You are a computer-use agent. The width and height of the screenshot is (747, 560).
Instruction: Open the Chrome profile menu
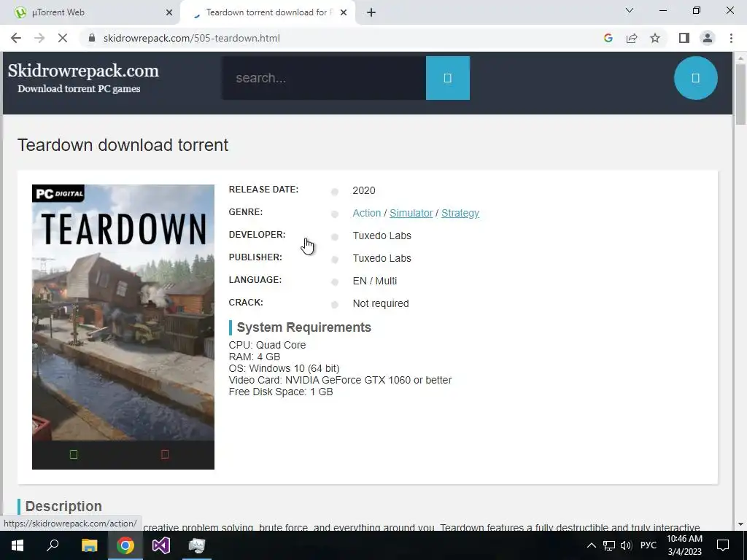708,38
